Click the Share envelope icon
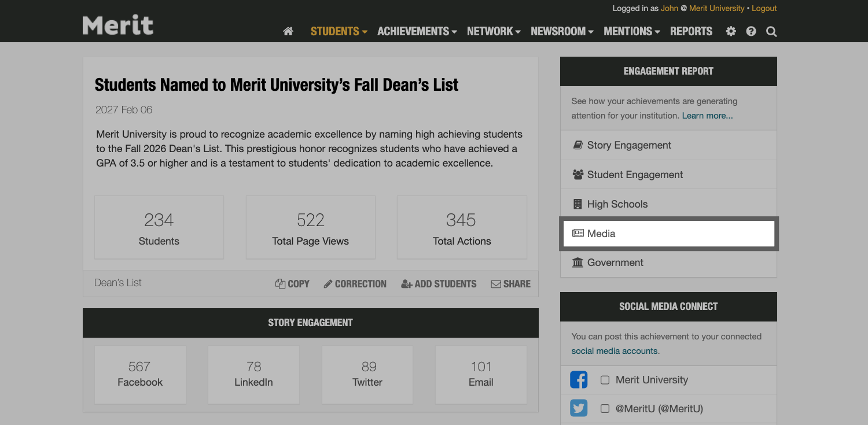 click(x=495, y=283)
